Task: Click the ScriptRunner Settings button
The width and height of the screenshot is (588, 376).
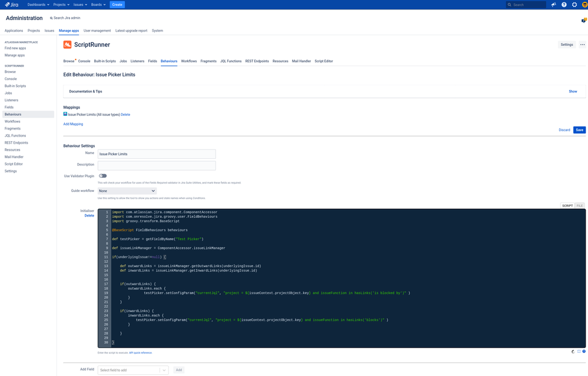Action: click(567, 45)
